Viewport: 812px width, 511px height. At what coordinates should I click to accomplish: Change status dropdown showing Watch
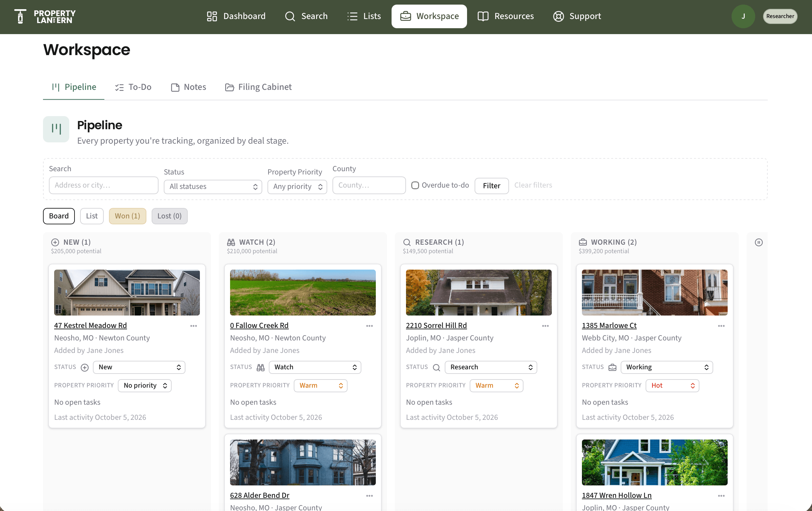(315, 367)
